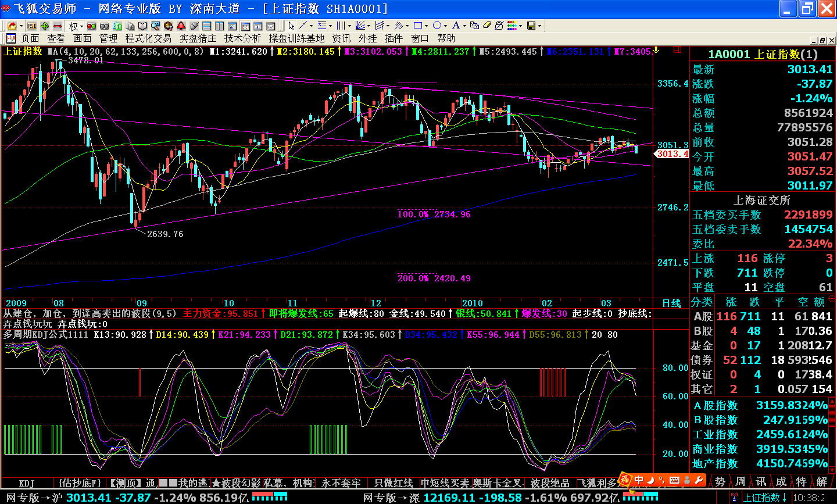The width and height of the screenshot is (837, 504).
Task: Expand the trend line tool dropdown arrow
Action: pyautogui.click(x=311, y=26)
